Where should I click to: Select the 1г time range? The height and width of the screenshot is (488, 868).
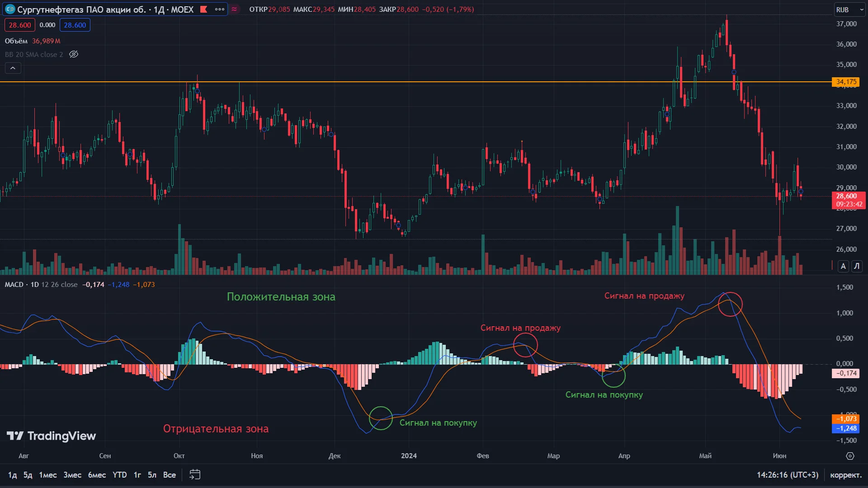tap(137, 475)
